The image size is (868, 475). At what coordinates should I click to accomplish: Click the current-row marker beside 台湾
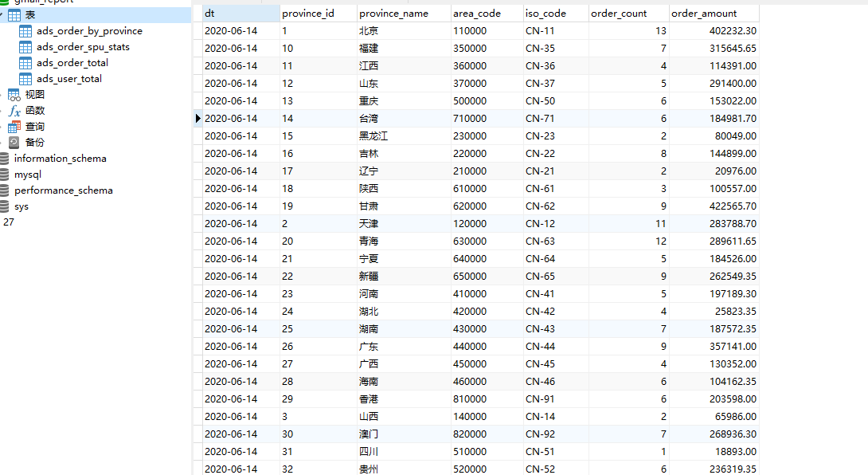click(x=197, y=119)
